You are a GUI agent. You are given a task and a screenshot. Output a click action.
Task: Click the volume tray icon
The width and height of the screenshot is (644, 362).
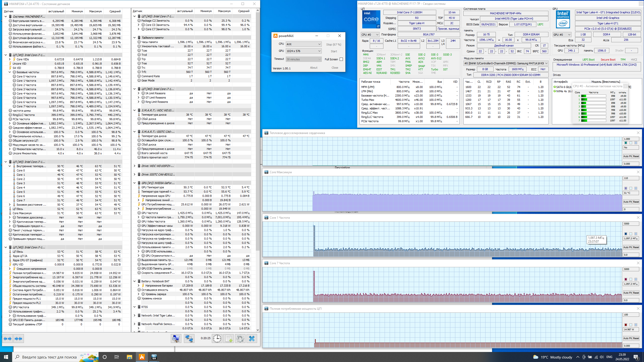tap(602, 357)
